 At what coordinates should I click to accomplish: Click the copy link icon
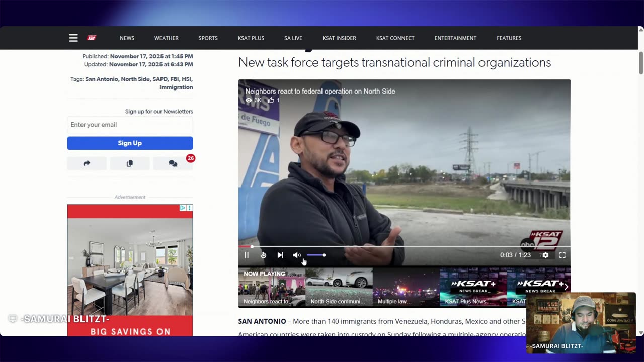tap(130, 163)
